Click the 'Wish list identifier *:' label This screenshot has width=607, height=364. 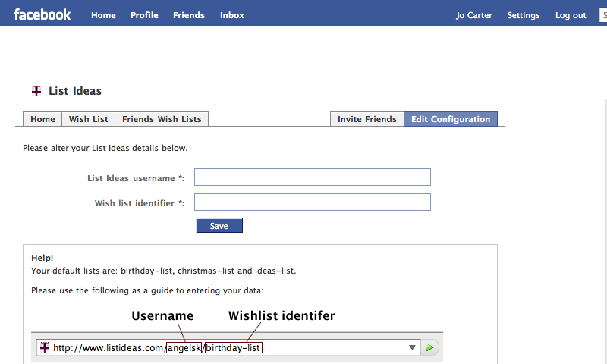coord(140,203)
